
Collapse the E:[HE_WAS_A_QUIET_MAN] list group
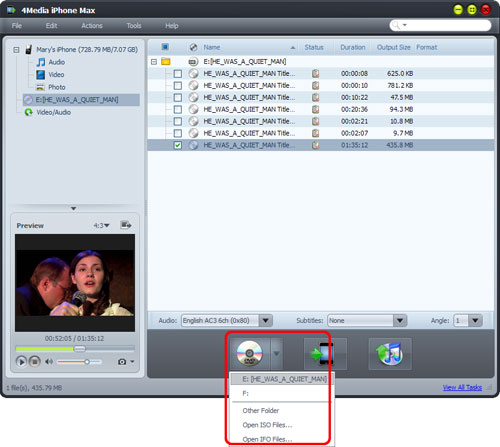coord(154,62)
